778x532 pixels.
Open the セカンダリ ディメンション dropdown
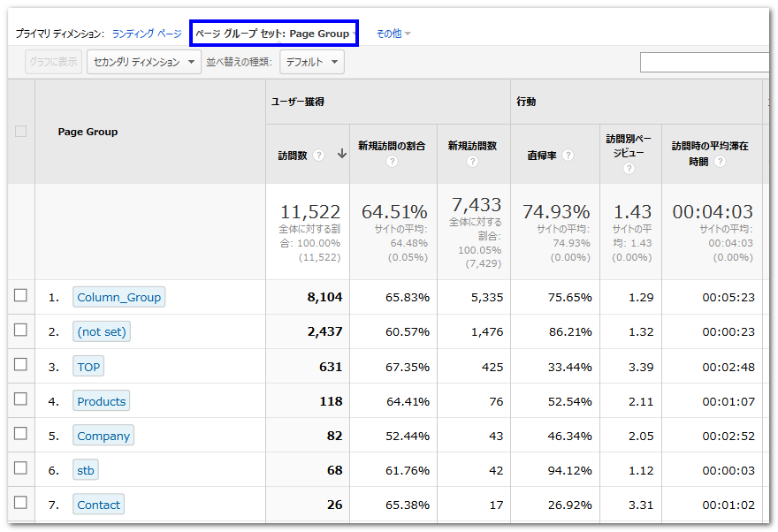point(144,62)
